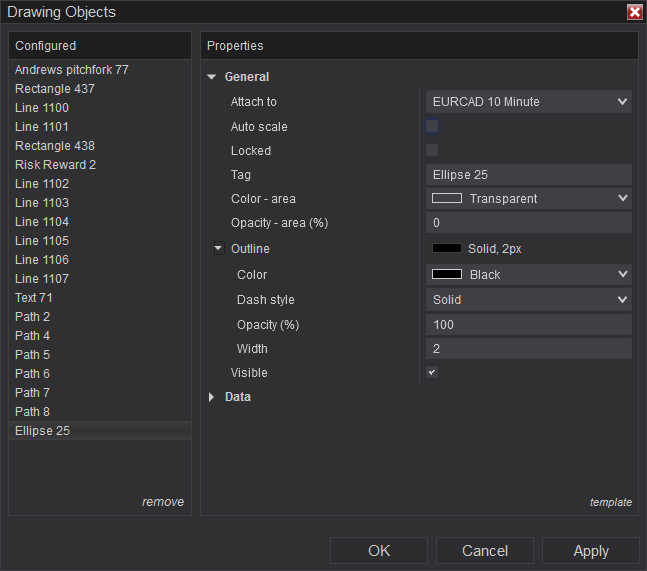Select Text 71 drawing object
The height and width of the screenshot is (571, 647).
click(x=34, y=298)
